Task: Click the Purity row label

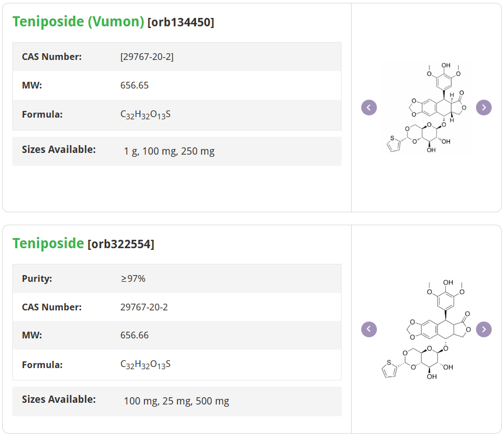Action: [37, 278]
